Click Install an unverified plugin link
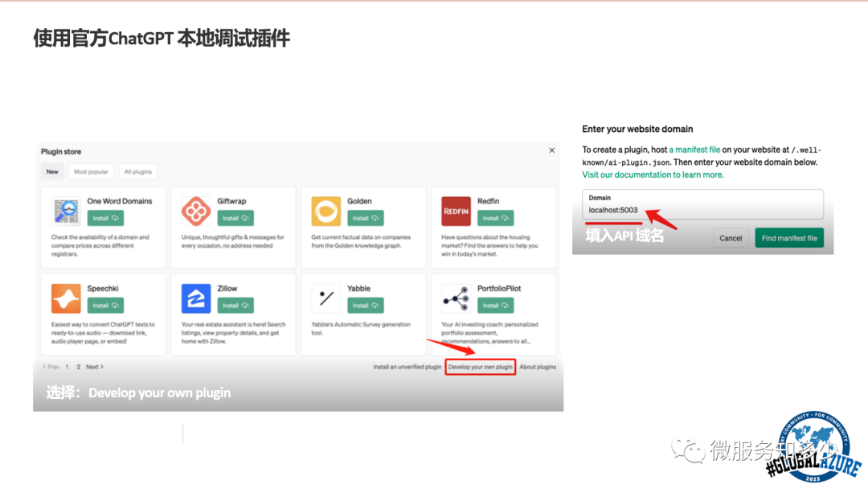The width and height of the screenshot is (868, 489). (407, 367)
